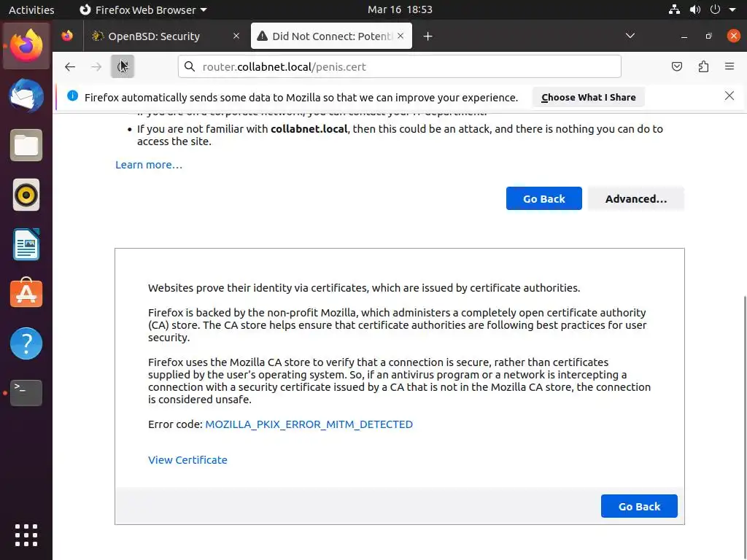Click the address bar URL field

(x=399, y=66)
